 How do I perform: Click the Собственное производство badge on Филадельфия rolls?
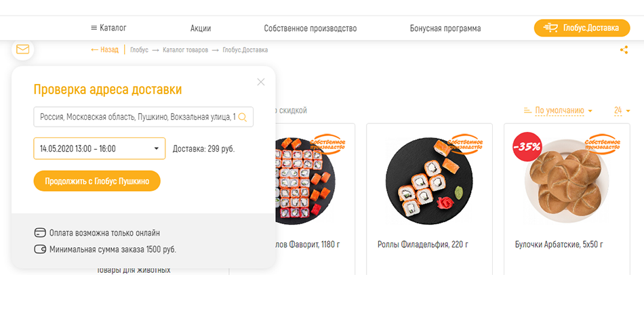(x=465, y=144)
